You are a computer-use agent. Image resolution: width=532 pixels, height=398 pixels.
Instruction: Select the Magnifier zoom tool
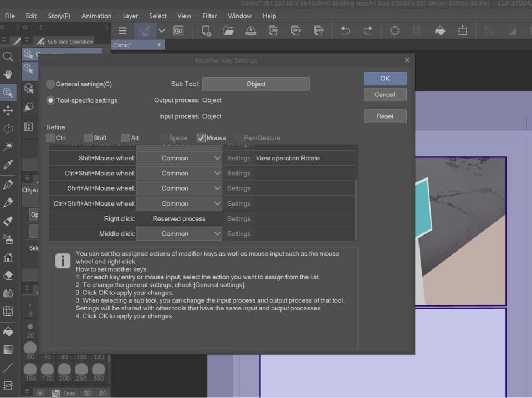[x=8, y=57]
